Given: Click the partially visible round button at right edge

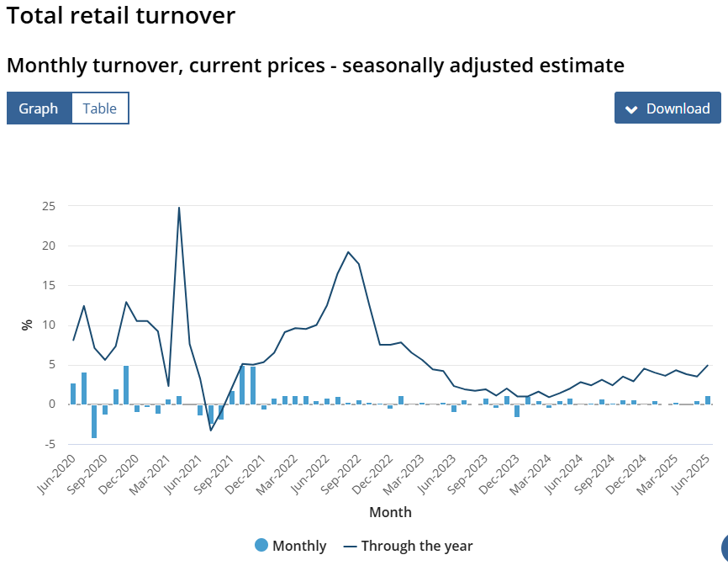Looking at the screenshot, I should click(724, 547).
